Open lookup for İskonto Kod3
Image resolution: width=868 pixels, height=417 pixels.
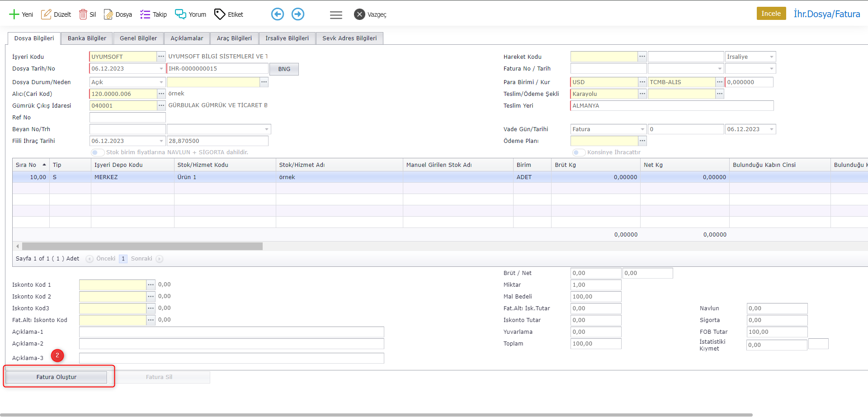151,308
